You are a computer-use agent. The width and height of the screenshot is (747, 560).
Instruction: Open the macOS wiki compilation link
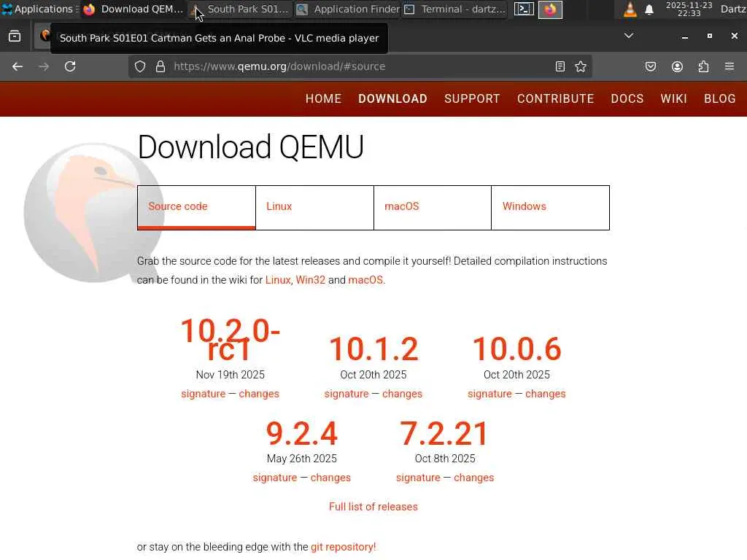coord(365,280)
